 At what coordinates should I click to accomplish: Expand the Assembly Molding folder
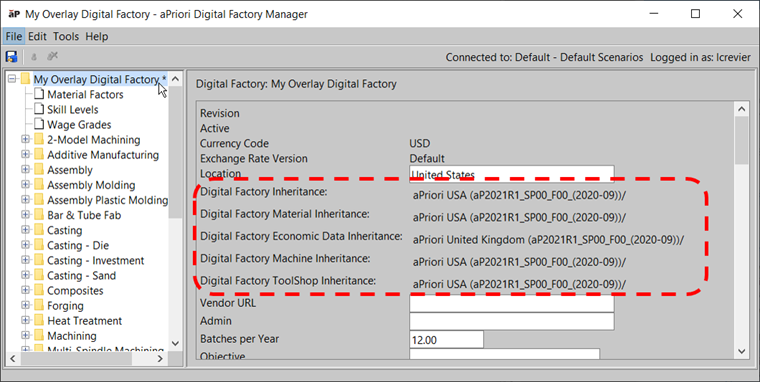[x=25, y=185]
